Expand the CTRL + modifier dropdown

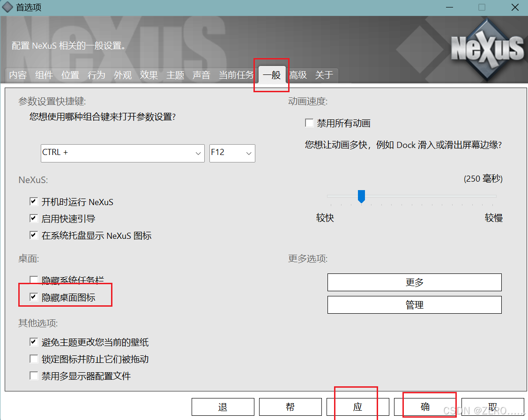pos(123,153)
